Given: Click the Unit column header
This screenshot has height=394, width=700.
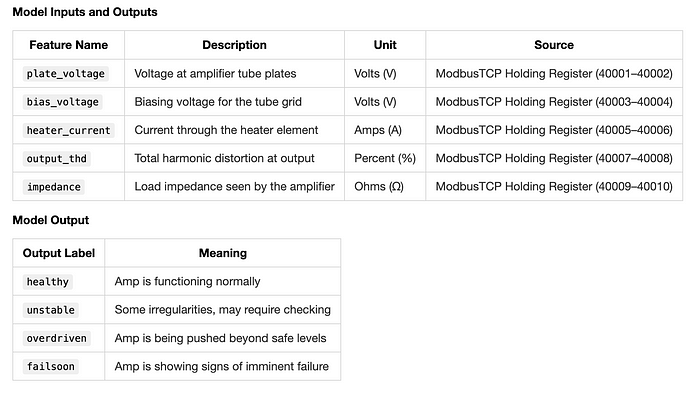Looking at the screenshot, I should [385, 45].
